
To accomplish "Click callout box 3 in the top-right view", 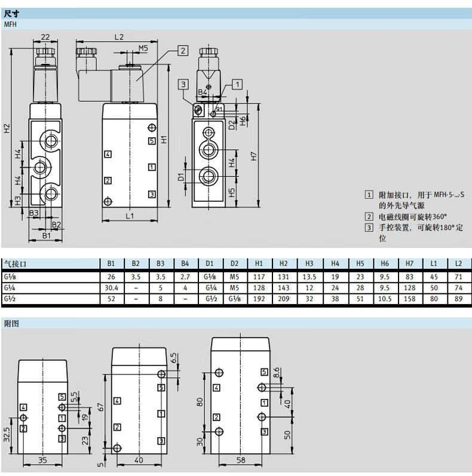I will coord(184,84).
